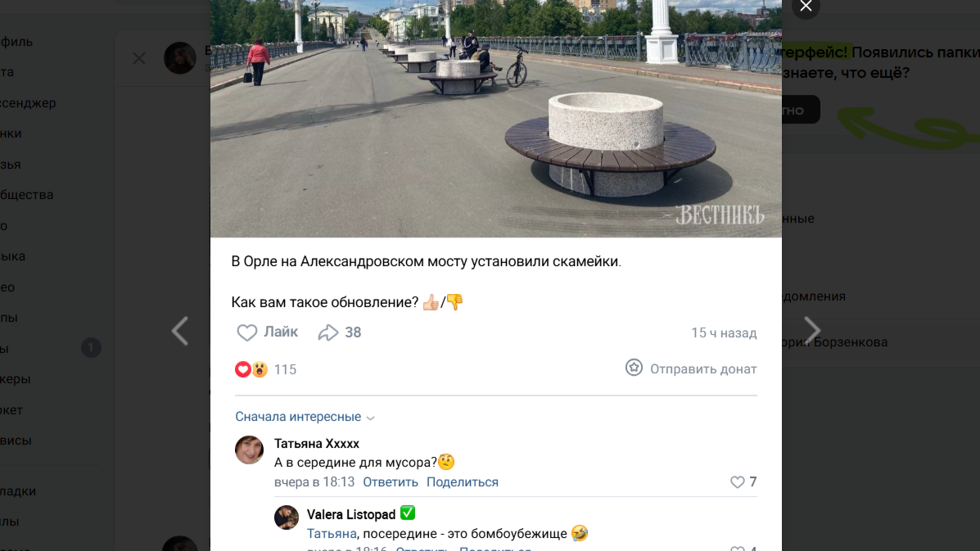Open Valera Listopad's profile name
The image size is (980, 551).
click(x=351, y=514)
